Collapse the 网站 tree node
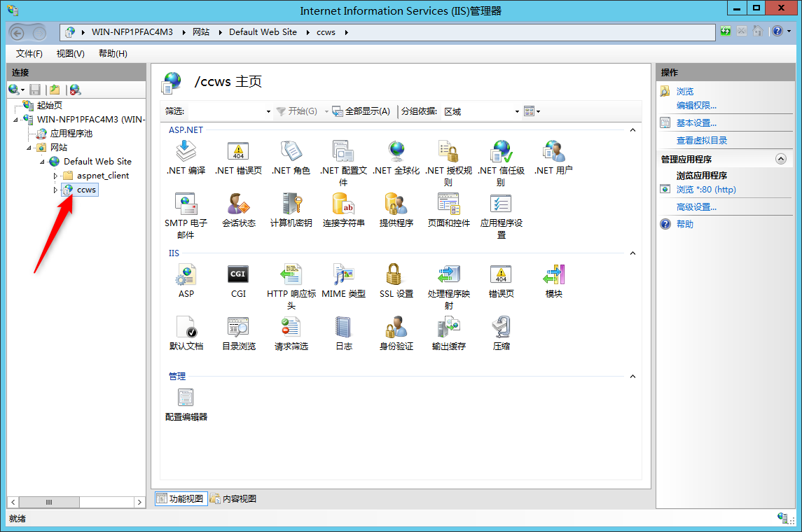802x532 pixels. tap(29, 148)
